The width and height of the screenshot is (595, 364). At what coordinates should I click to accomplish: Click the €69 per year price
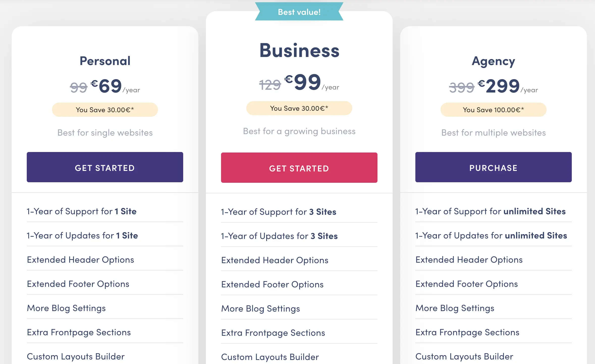click(x=115, y=86)
